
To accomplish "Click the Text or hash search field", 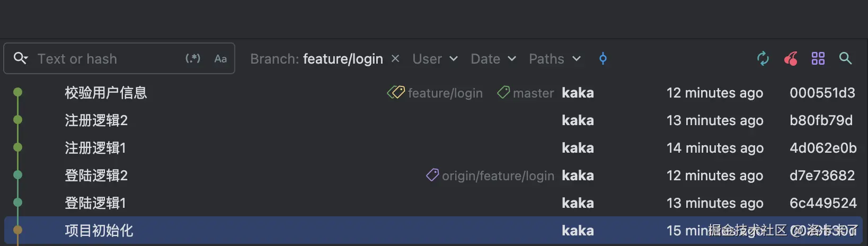I will [x=106, y=59].
